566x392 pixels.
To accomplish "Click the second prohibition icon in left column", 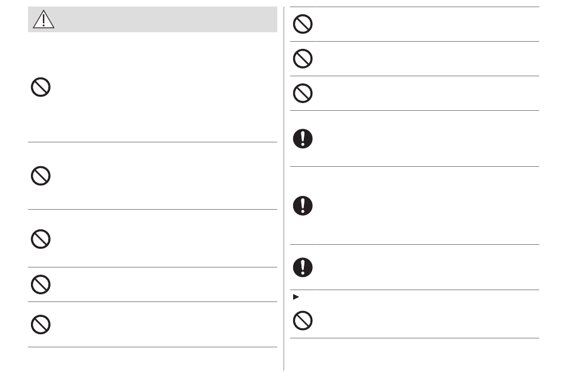I will click(x=41, y=176).
